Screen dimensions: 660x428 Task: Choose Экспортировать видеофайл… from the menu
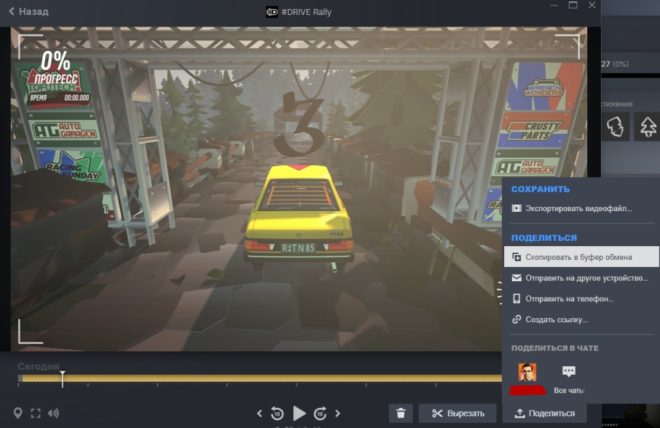tap(581, 208)
